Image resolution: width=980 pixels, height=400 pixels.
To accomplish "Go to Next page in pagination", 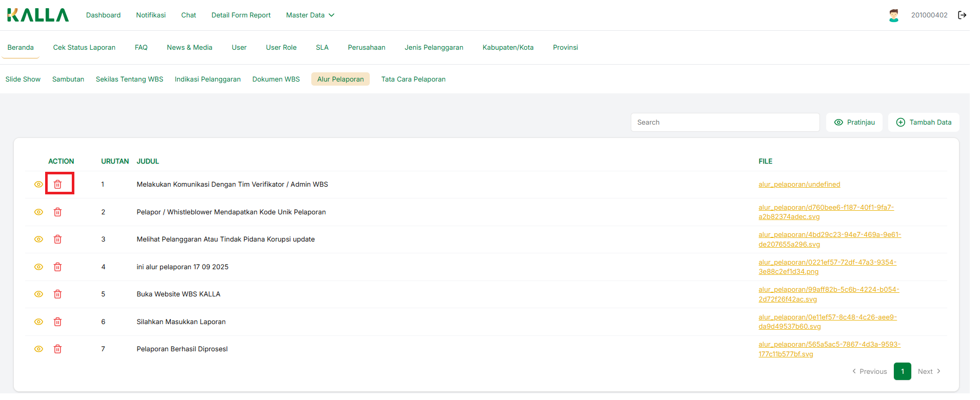I will (929, 371).
